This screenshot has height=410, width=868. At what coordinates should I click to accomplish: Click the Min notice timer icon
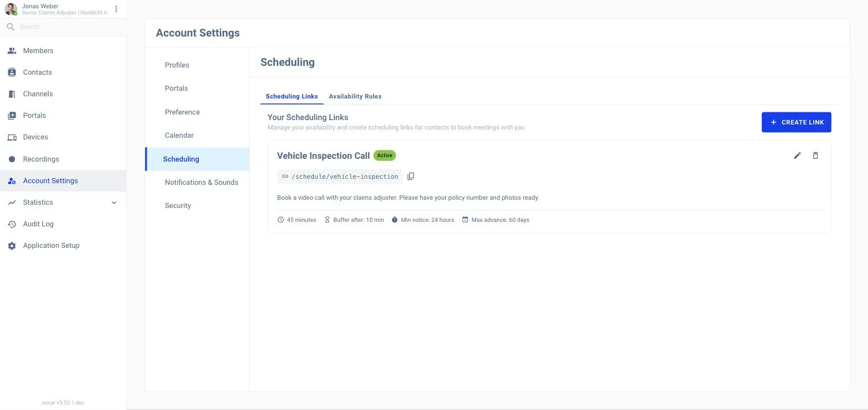(395, 220)
